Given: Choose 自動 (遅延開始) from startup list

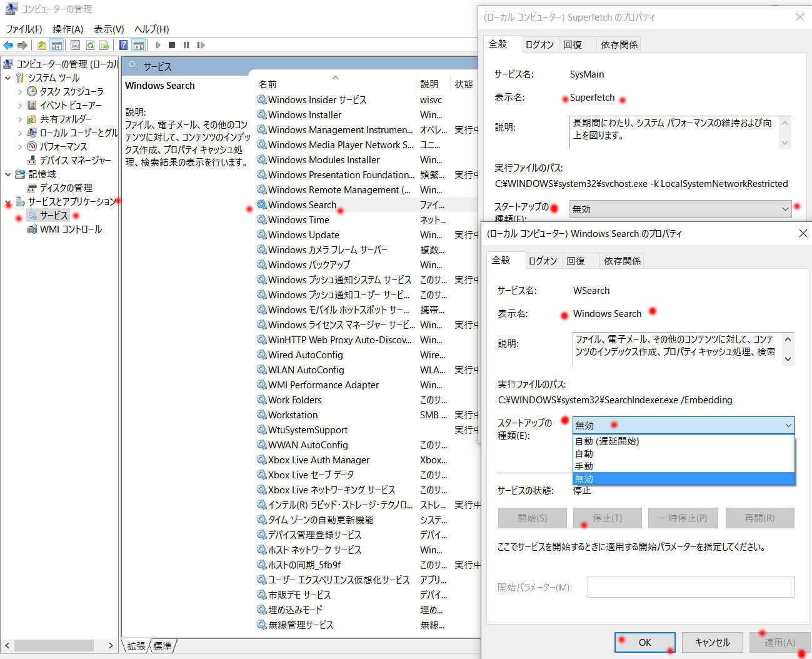Looking at the screenshot, I should pos(683,441).
